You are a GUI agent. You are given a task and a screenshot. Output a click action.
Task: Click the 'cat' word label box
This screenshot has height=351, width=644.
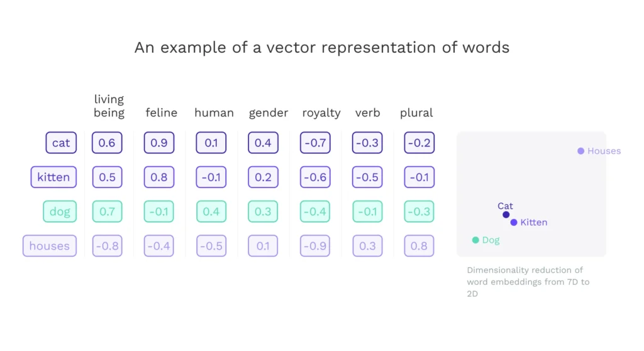[60, 143]
